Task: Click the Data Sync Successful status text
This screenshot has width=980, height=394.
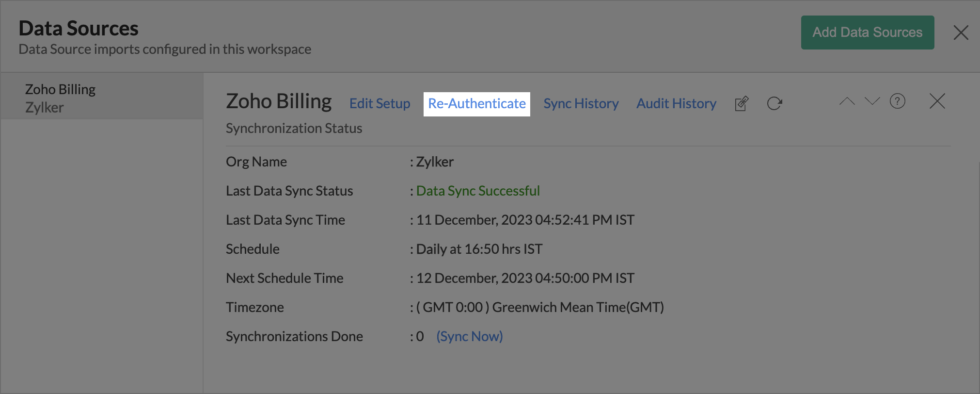Action: pyautogui.click(x=478, y=191)
